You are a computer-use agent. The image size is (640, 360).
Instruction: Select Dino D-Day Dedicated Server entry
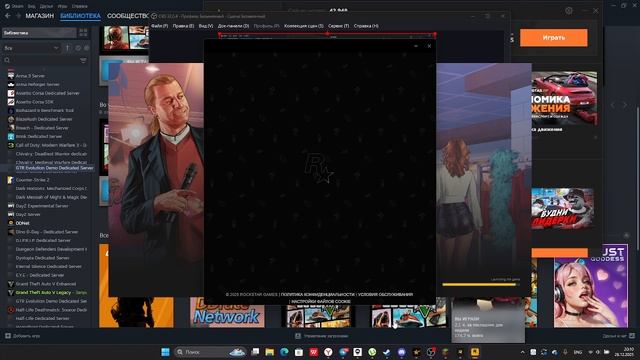47,232
